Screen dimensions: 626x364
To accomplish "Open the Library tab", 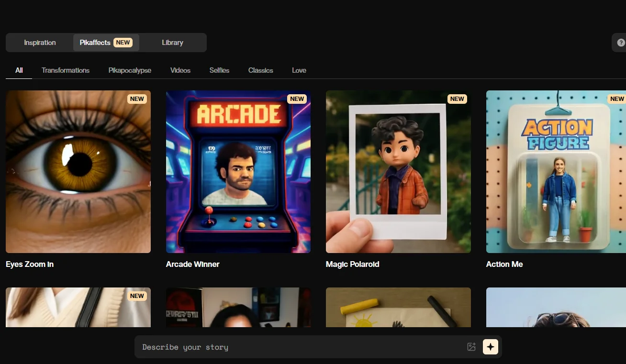I will coord(172,43).
